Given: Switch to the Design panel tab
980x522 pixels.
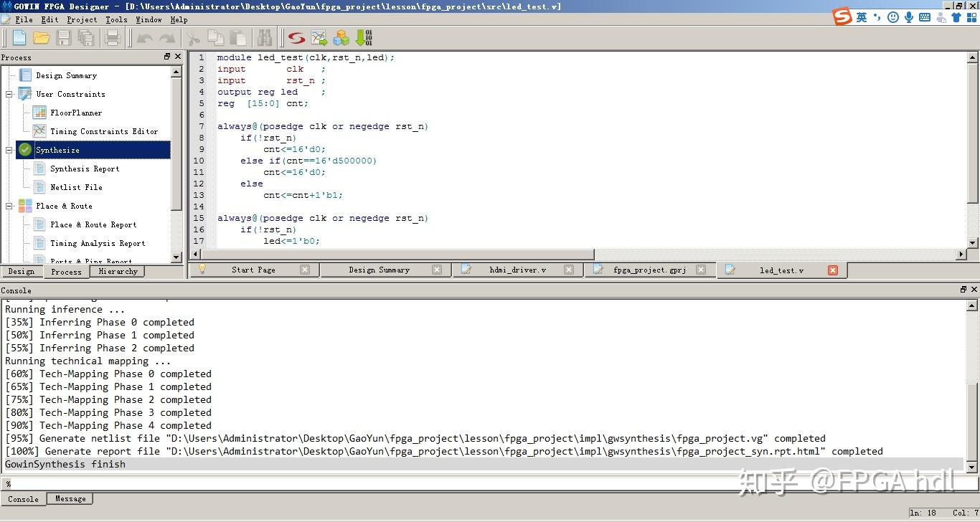Looking at the screenshot, I should (22, 272).
